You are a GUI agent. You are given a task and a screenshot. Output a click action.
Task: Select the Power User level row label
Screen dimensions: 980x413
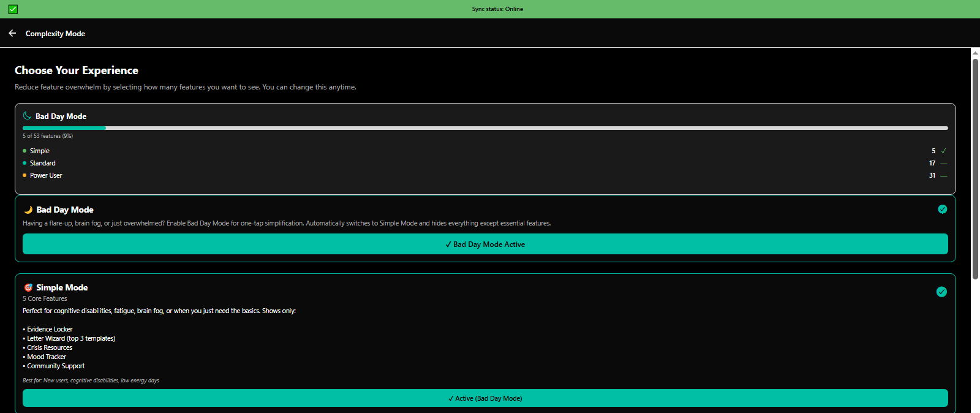pyautogui.click(x=46, y=175)
